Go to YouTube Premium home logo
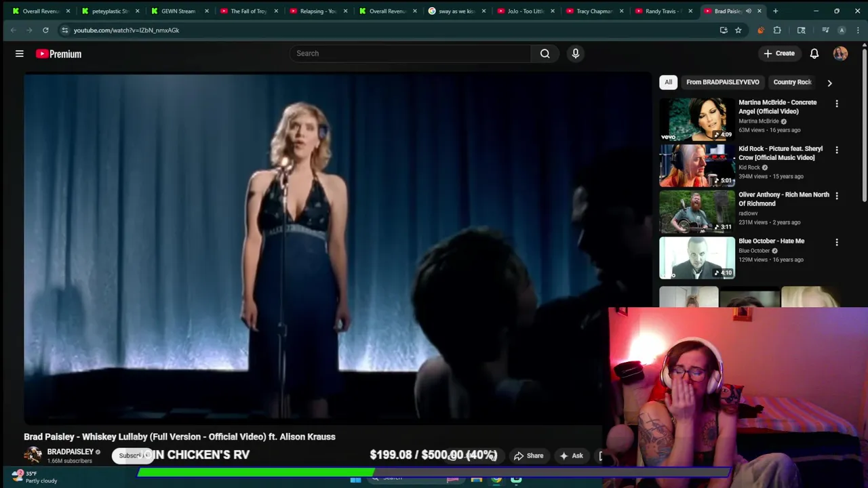868x488 pixels. click(x=59, y=54)
